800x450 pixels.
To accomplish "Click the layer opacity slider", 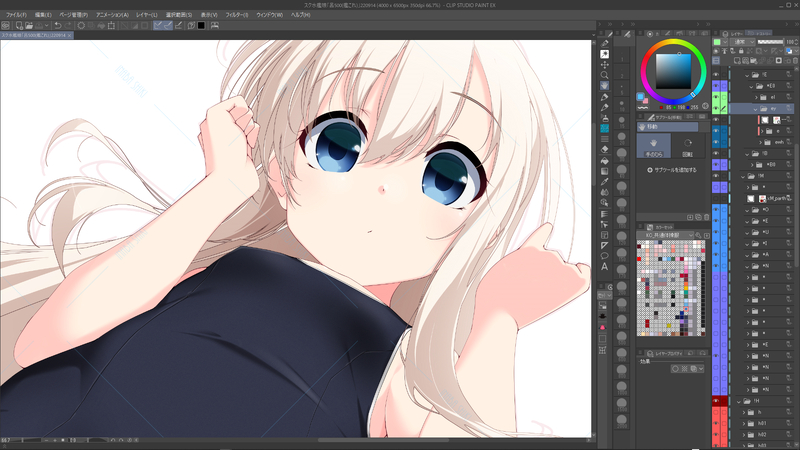I will coord(770,41).
